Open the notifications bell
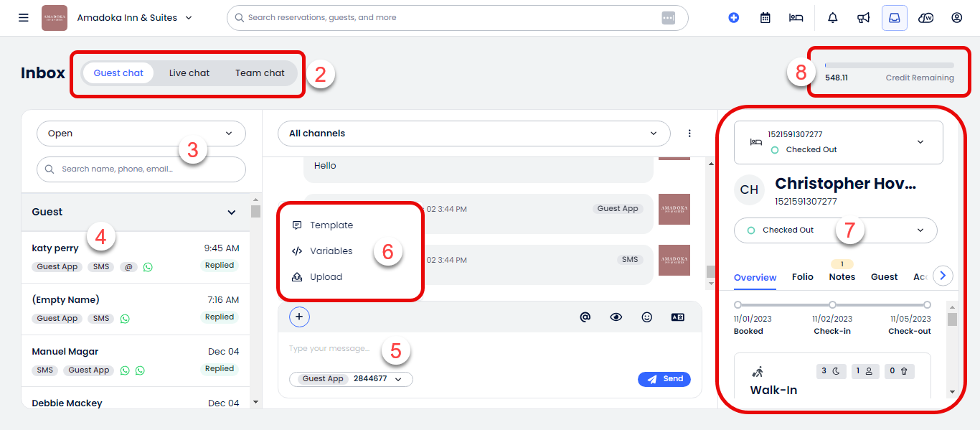 click(x=833, y=18)
